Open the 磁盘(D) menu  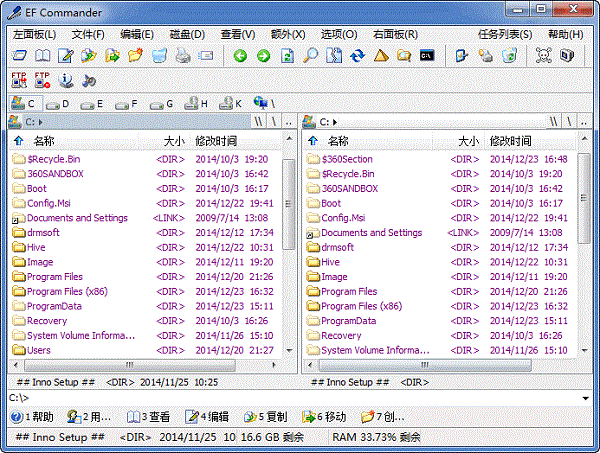point(184,34)
